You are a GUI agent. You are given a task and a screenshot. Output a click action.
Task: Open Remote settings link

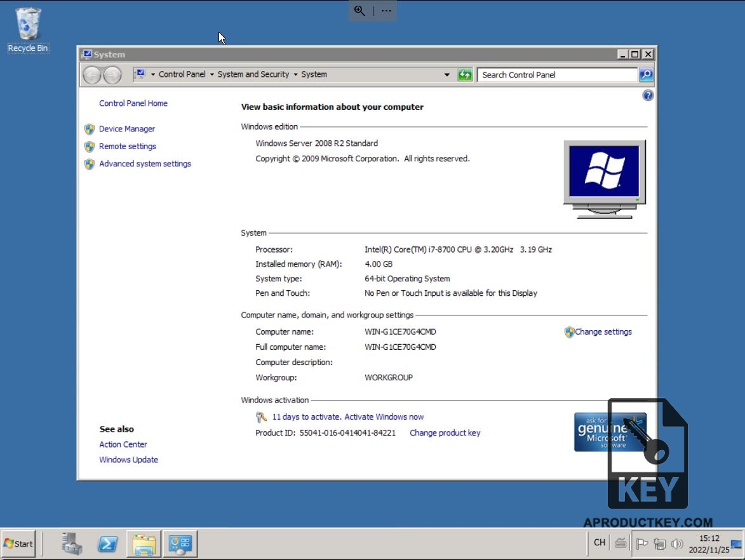(x=127, y=146)
